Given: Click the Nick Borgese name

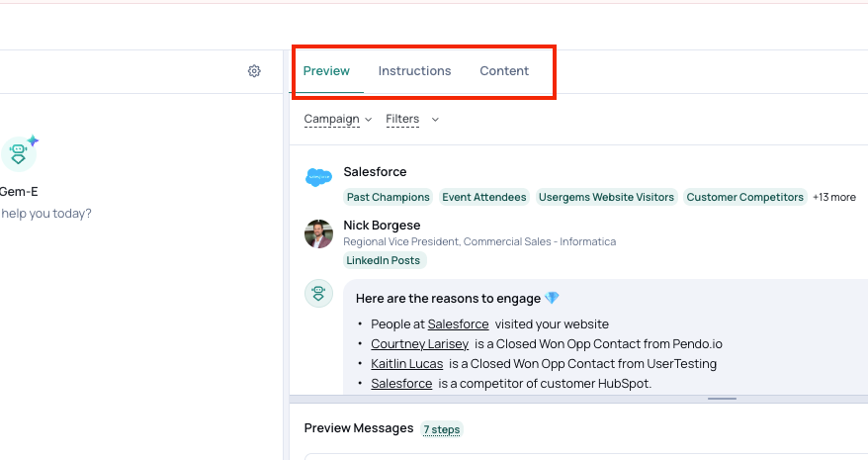Looking at the screenshot, I should click(x=382, y=225).
